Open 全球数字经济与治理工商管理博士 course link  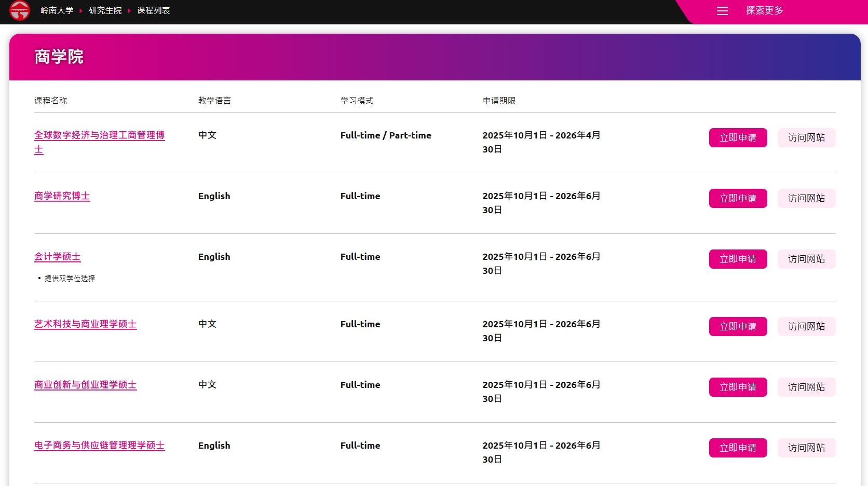tap(100, 142)
